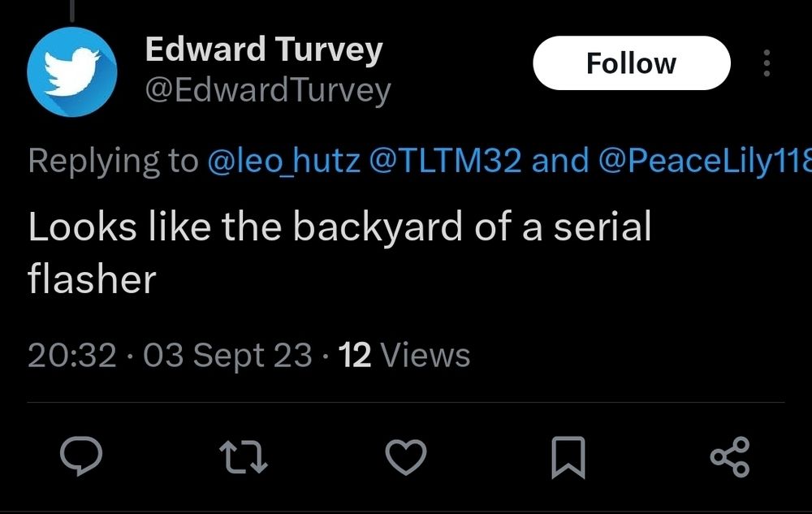Open the Edward Turvey display name
Image resolution: width=812 pixels, height=514 pixels.
(x=263, y=50)
